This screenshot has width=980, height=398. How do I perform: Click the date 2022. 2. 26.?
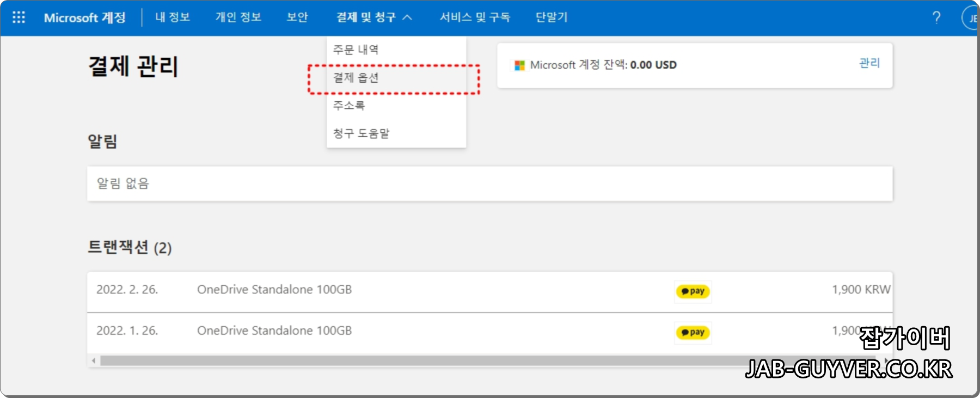coord(127,290)
